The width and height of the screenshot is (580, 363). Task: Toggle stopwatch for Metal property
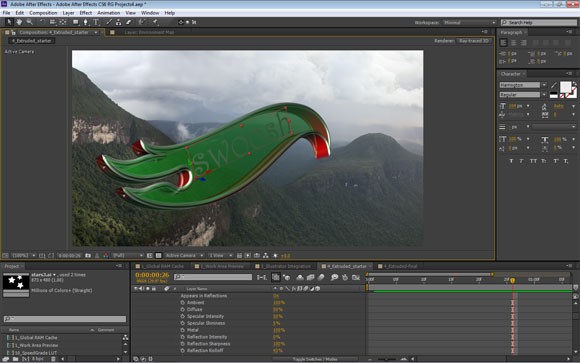click(x=182, y=330)
